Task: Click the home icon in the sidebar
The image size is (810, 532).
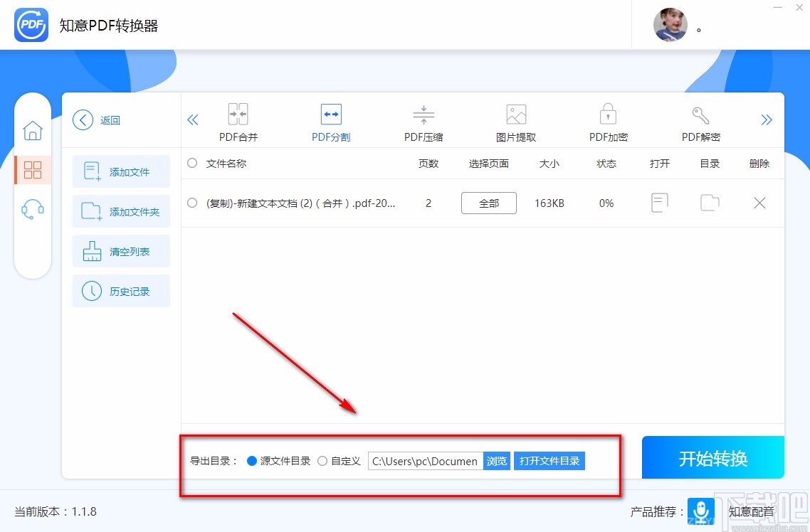Action: (32, 131)
